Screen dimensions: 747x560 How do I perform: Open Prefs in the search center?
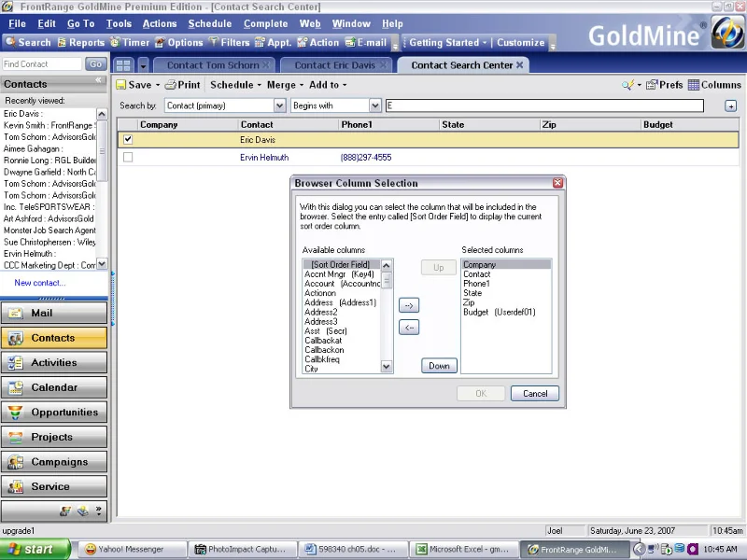(x=665, y=85)
